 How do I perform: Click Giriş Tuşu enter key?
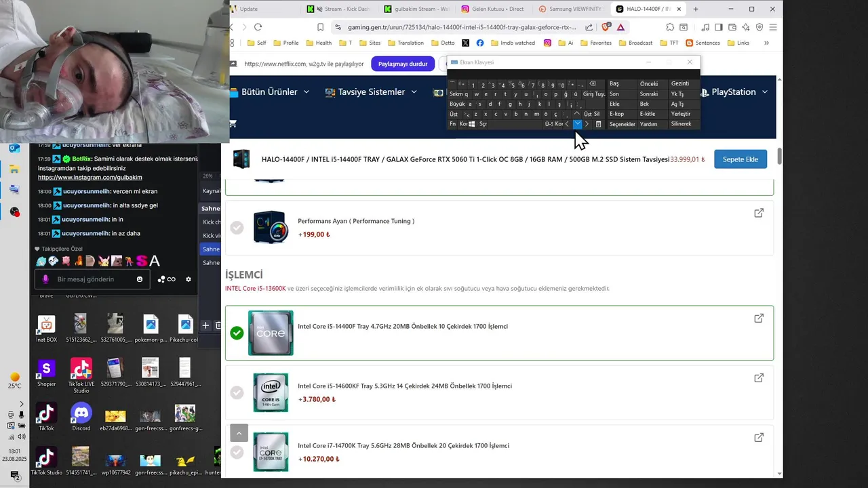[x=594, y=94]
